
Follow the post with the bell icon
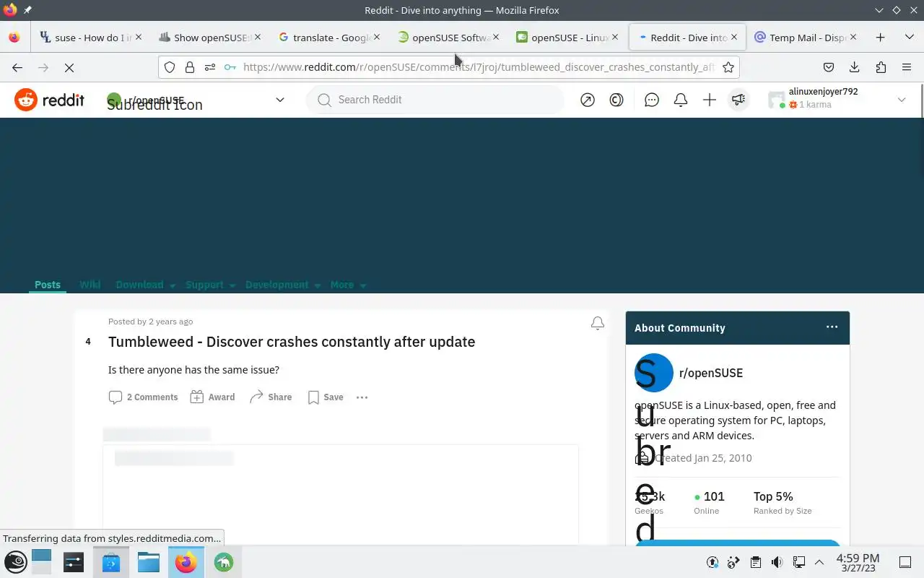tap(598, 324)
